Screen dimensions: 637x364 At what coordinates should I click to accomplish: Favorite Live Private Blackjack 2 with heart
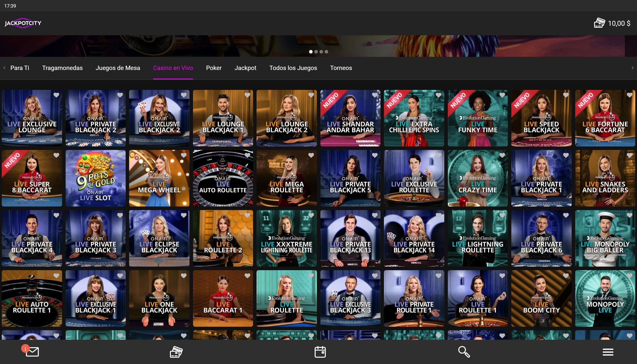click(120, 95)
